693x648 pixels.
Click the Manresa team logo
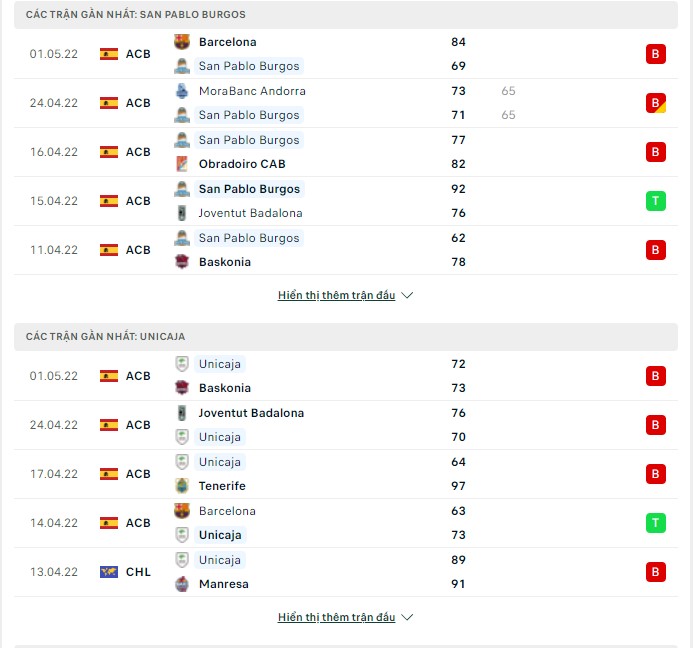(x=182, y=584)
